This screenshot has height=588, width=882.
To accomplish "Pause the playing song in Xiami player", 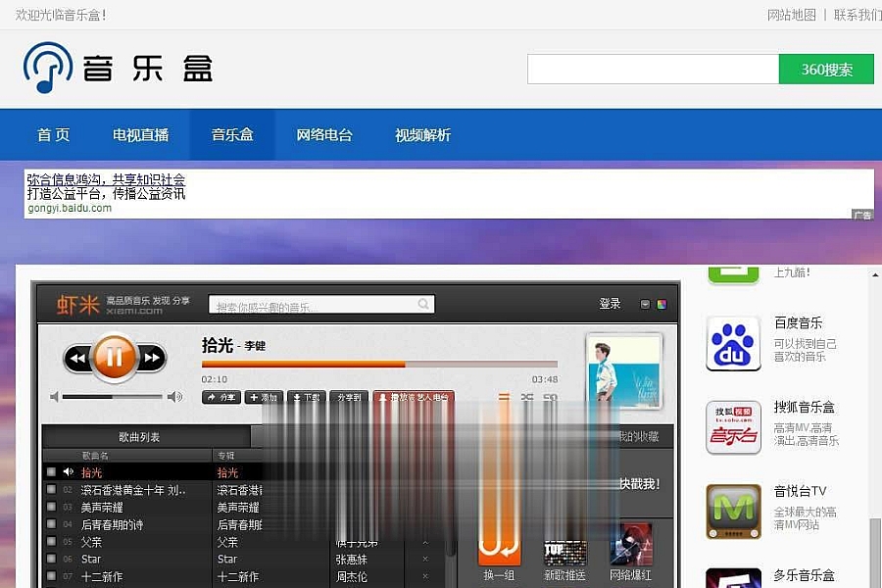I will coord(115,357).
